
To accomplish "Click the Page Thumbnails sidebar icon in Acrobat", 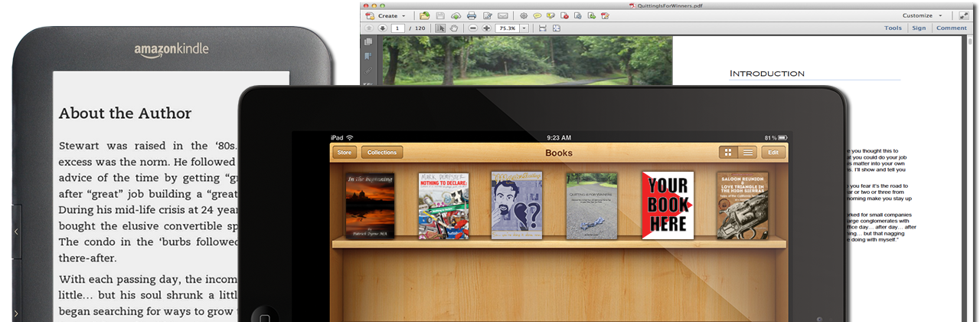I will (368, 41).
